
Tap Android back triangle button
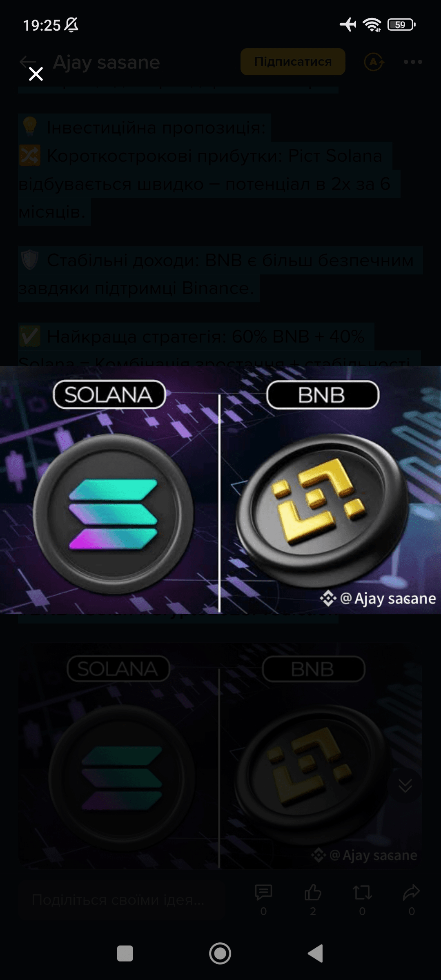(x=315, y=953)
